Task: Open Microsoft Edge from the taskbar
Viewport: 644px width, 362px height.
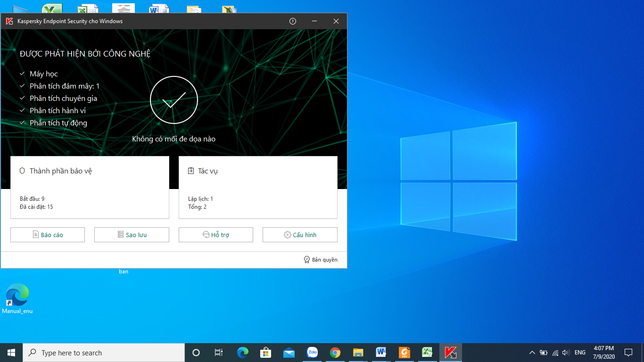Action: pos(243,353)
